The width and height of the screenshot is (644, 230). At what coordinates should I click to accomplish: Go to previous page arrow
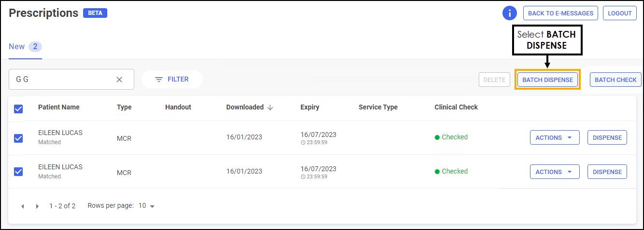[x=22, y=206]
